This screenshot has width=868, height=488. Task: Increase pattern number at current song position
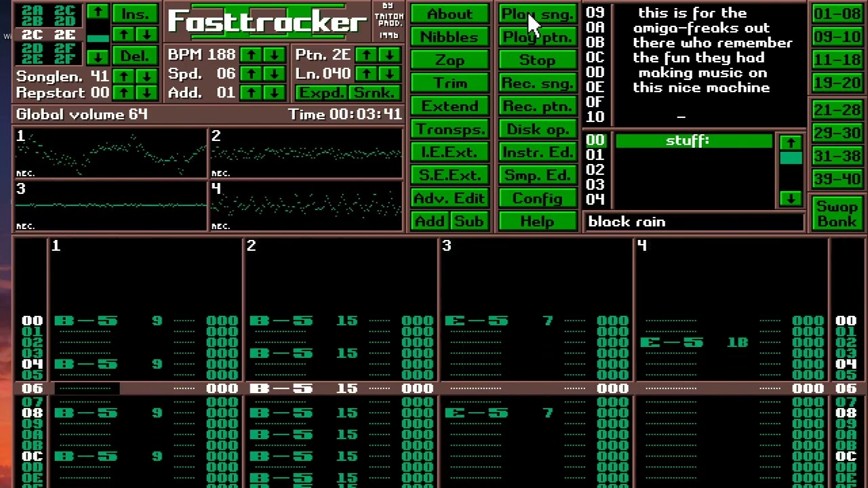(x=123, y=34)
